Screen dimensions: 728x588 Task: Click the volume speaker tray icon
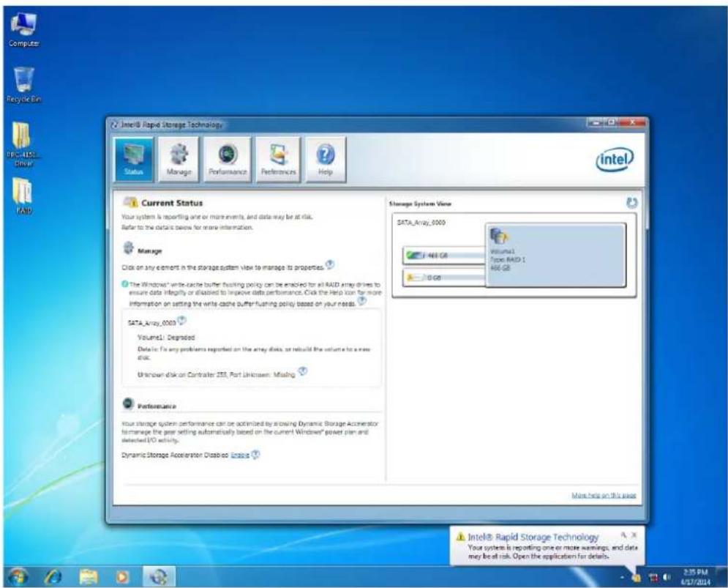[x=667, y=578]
